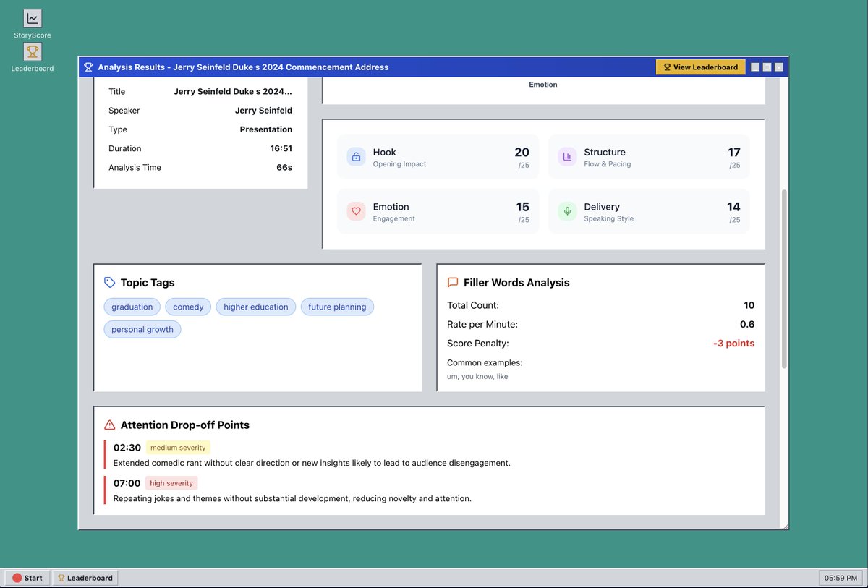868x588 pixels.
Task: Click the truncated Title value Jerry Seinfeld Duke s 2024
Action: coord(233,92)
